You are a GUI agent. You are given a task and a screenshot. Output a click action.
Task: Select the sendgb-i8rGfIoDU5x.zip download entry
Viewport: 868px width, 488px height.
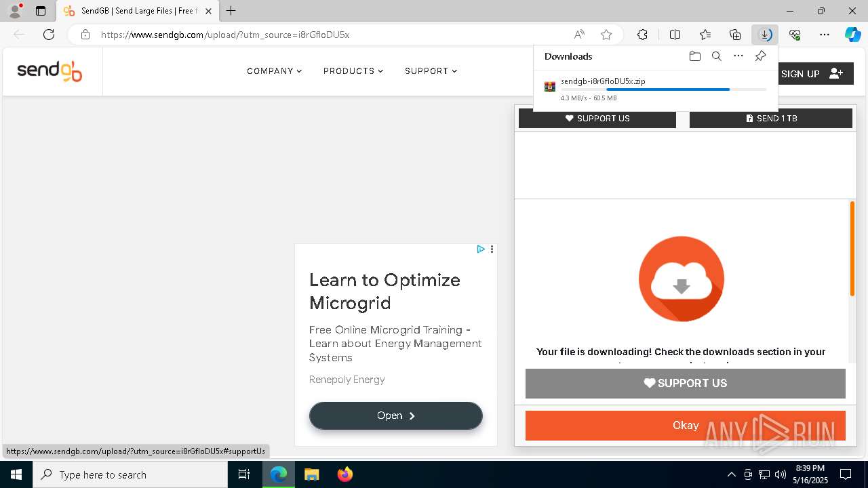point(656,89)
